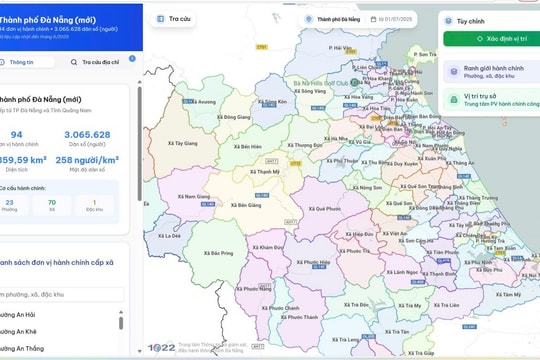Click the Xã Nông Sơn region on the map
This screenshot has height=360, width=540.
[367, 188]
